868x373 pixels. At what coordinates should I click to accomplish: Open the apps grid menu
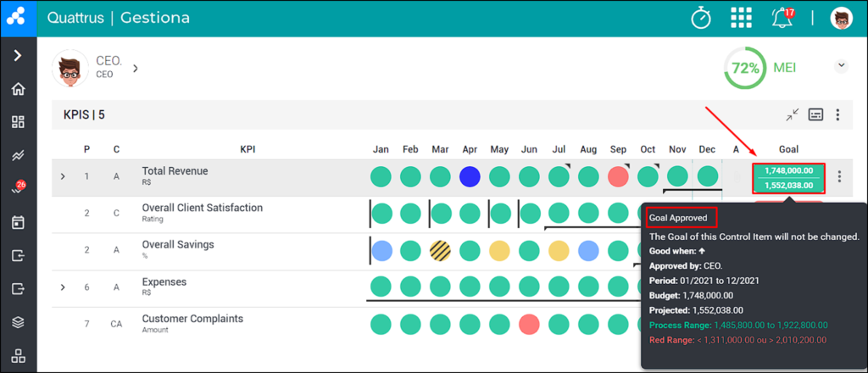(x=741, y=19)
